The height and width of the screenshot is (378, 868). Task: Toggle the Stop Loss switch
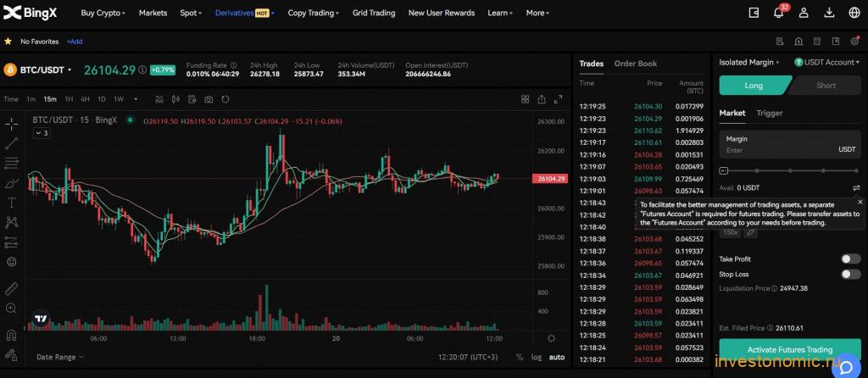pyautogui.click(x=851, y=274)
